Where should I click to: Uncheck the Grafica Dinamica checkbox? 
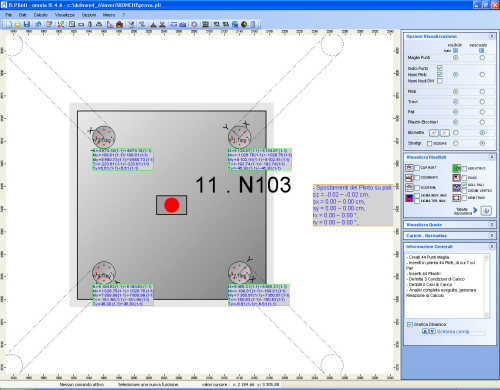pyautogui.click(x=410, y=324)
